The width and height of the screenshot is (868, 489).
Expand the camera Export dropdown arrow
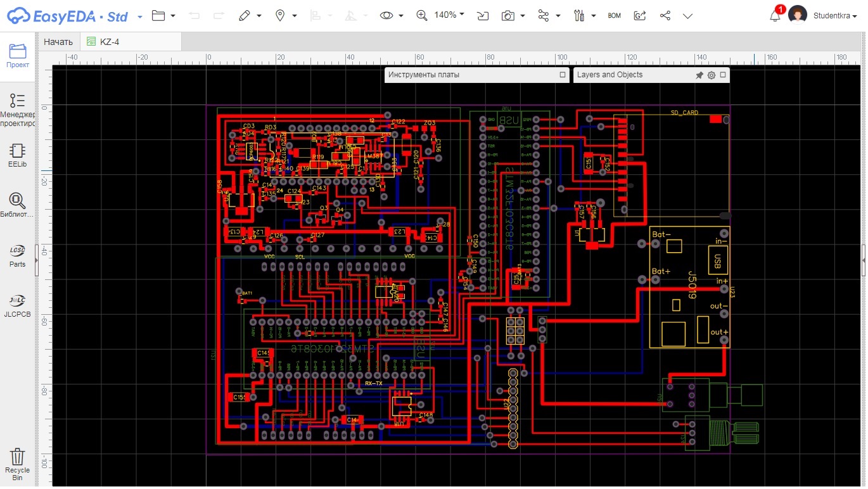click(523, 16)
